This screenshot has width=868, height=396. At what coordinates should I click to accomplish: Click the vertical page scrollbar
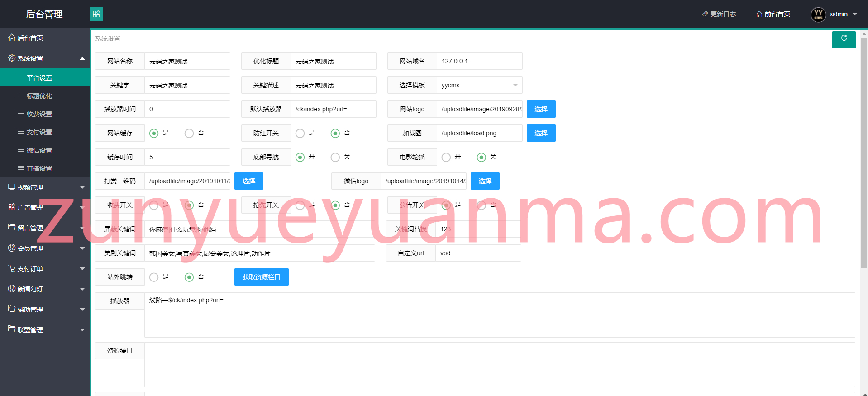[864, 154]
